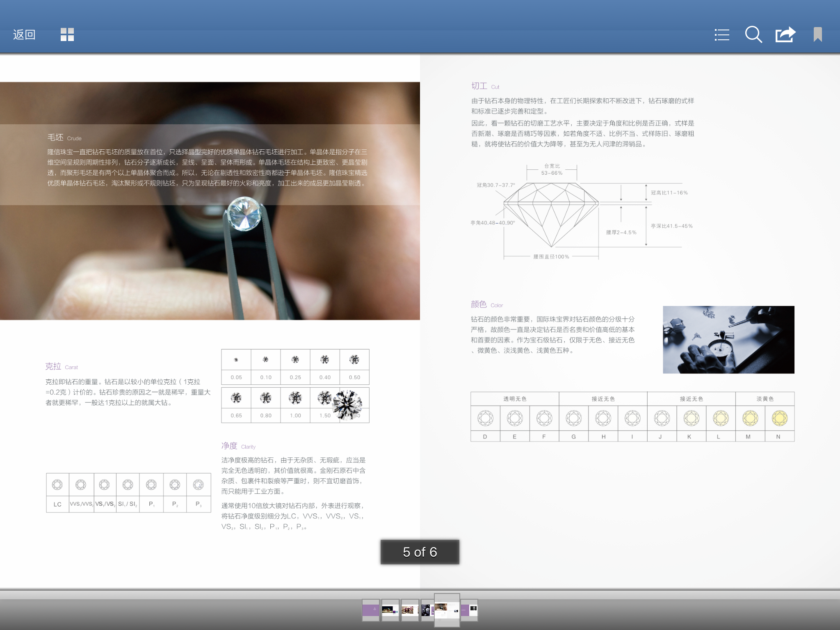Image resolution: width=840 pixels, height=630 pixels.
Task: Tap the J color grade diamond icon
Action: (662, 418)
